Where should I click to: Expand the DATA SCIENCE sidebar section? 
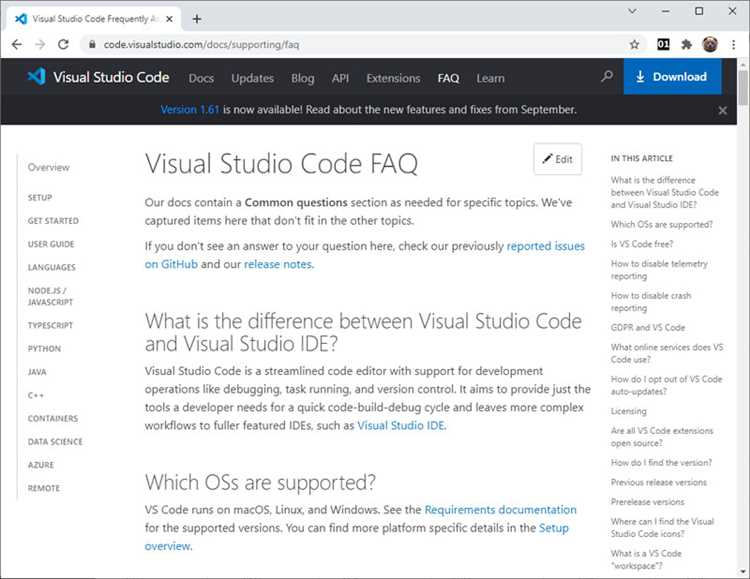click(55, 442)
